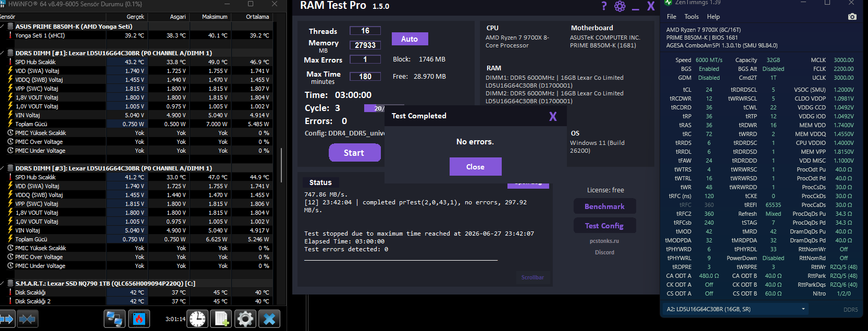
Task: Collapse the ASUS PRIME B850M-K sensor group
Action: pos(3,26)
